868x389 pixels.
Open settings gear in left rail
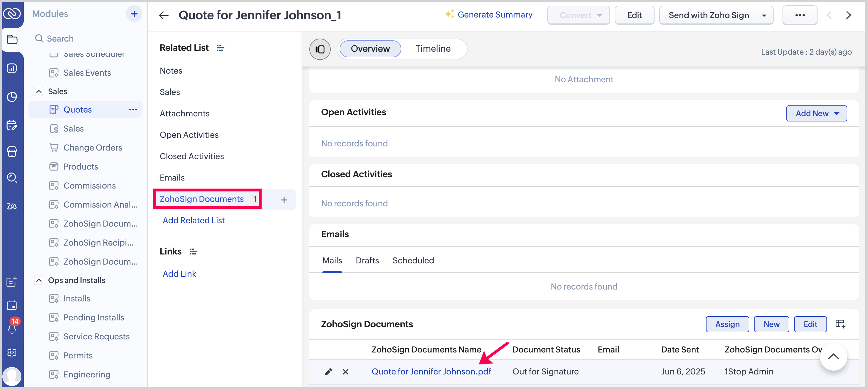pyautogui.click(x=12, y=352)
